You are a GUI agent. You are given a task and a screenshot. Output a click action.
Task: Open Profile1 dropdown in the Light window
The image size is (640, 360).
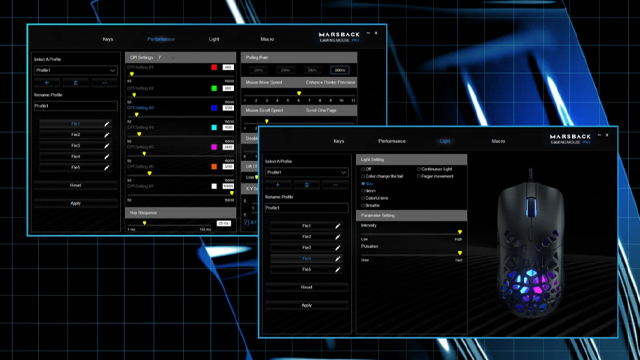pos(307,172)
